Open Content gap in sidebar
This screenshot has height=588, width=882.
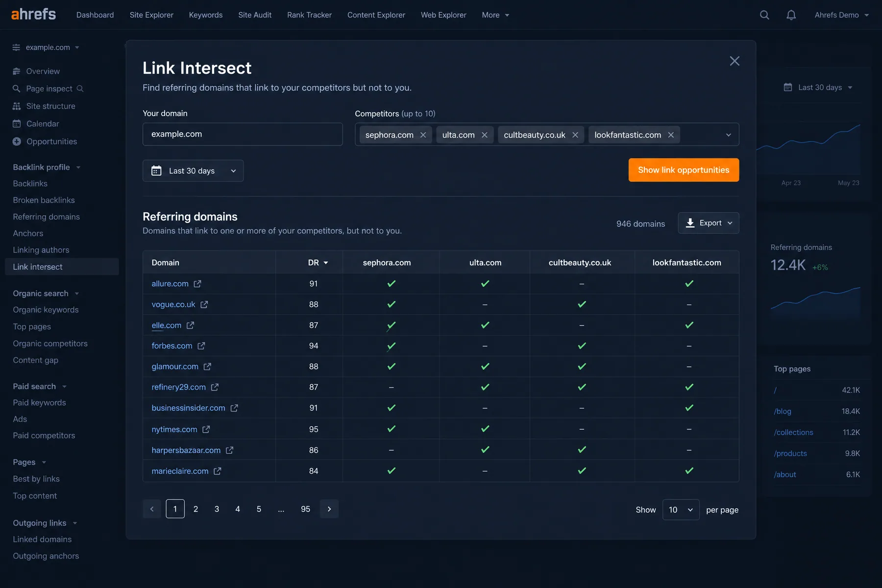(x=35, y=360)
